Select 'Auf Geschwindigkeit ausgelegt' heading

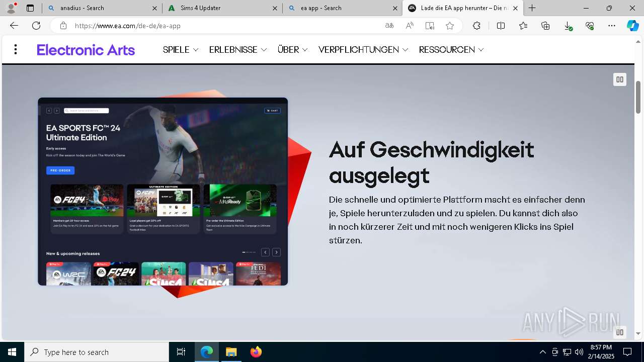(431, 162)
